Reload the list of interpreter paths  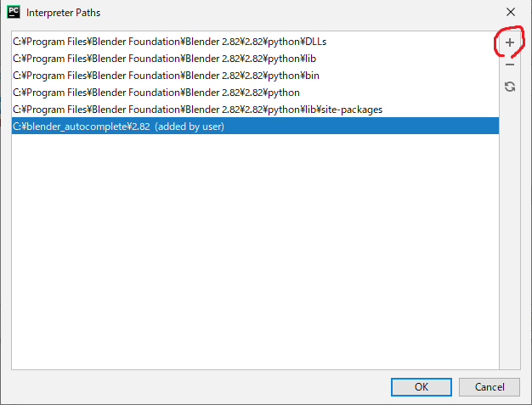point(510,87)
